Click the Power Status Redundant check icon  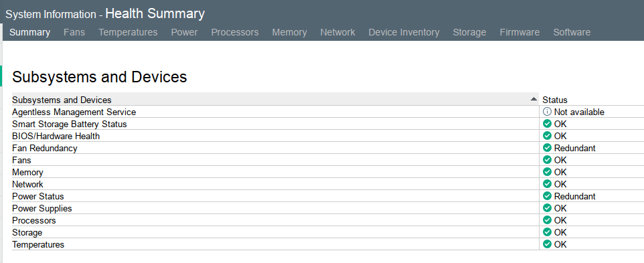coord(547,196)
